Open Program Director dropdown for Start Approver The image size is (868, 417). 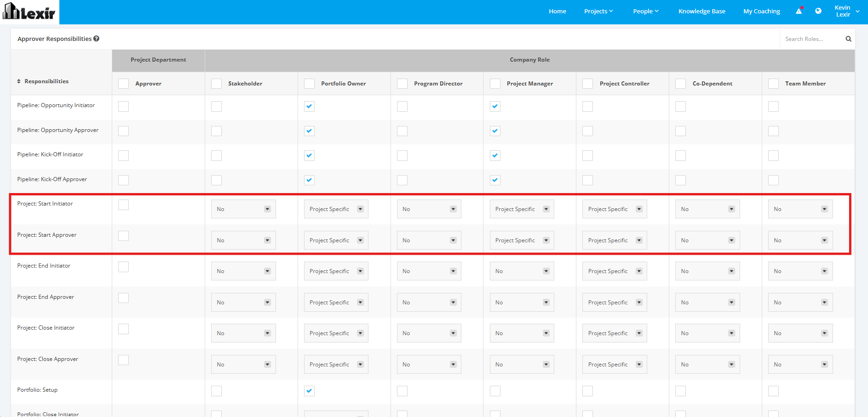pyautogui.click(x=429, y=240)
